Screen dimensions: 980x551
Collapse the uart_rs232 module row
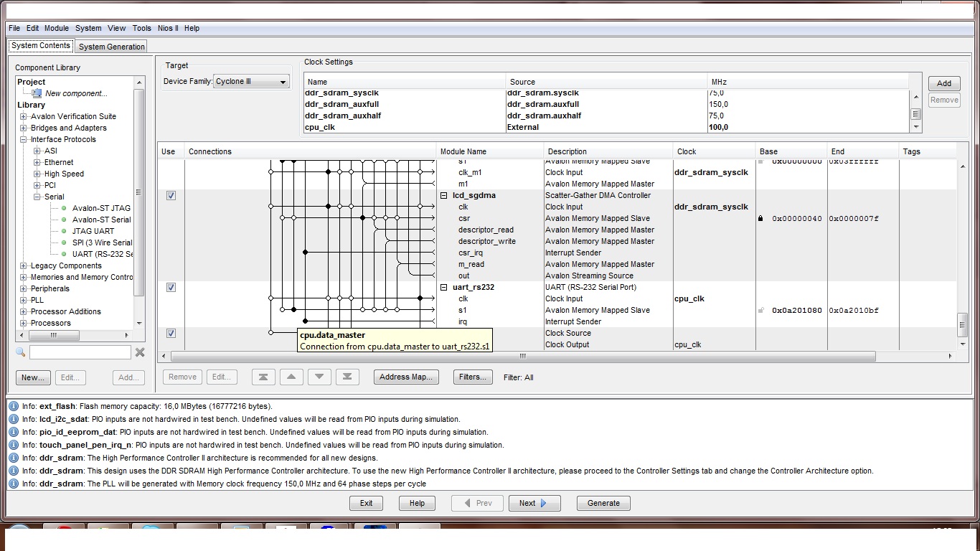[x=444, y=287]
